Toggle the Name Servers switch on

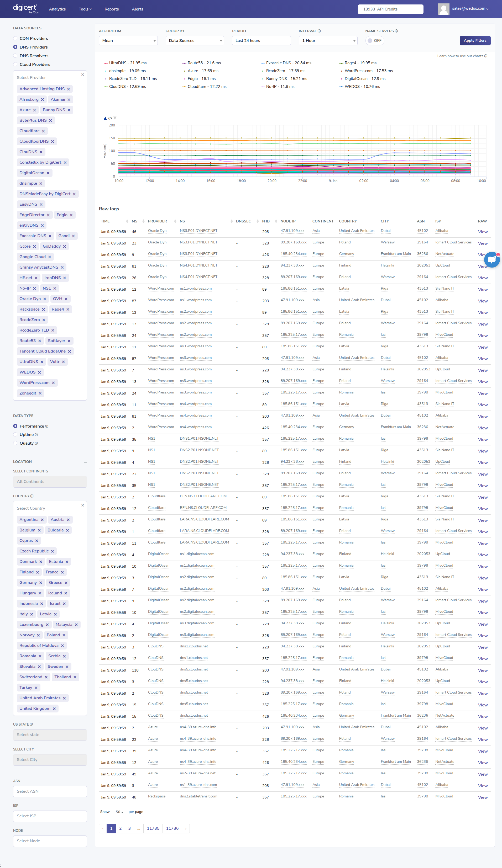[x=374, y=41]
